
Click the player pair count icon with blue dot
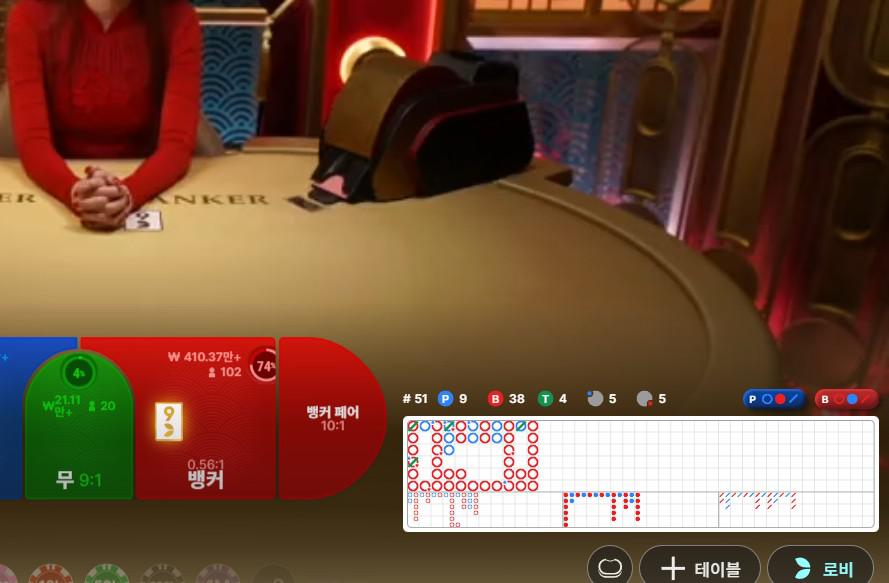[595, 399]
